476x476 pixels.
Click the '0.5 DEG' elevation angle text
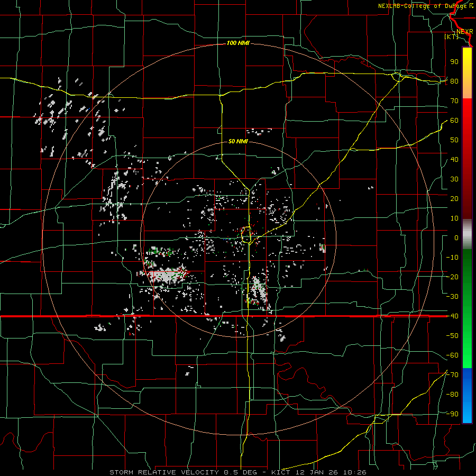click(241, 472)
